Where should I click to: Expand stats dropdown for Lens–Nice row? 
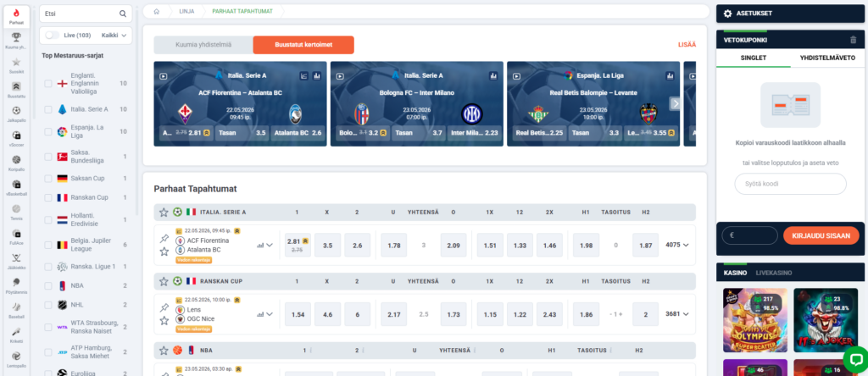pyautogui.click(x=265, y=314)
